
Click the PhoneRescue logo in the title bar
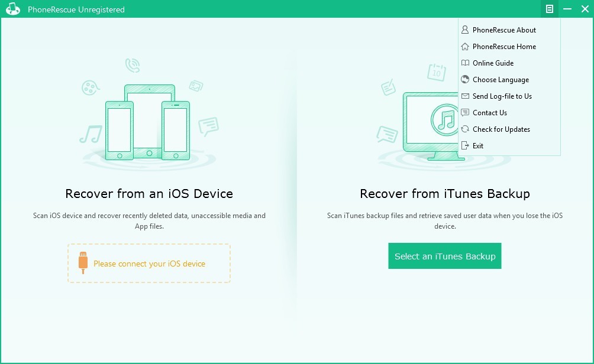(x=12, y=9)
